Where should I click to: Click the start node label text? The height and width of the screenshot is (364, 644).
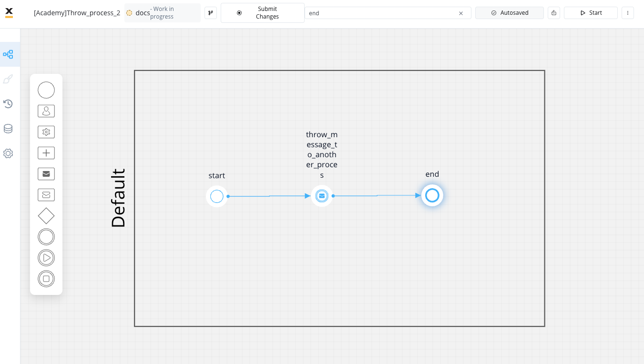(x=217, y=175)
